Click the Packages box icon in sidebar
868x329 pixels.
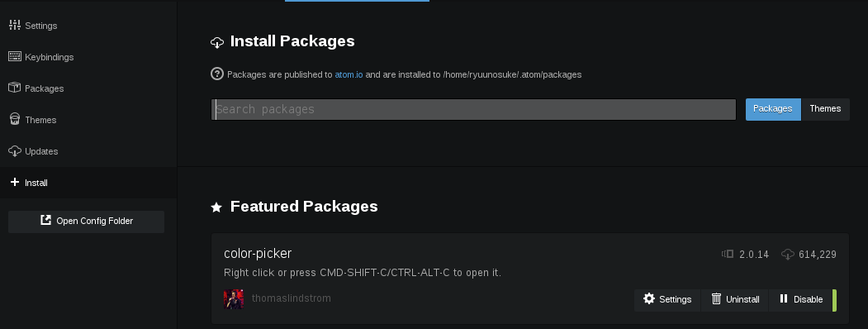(x=15, y=88)
